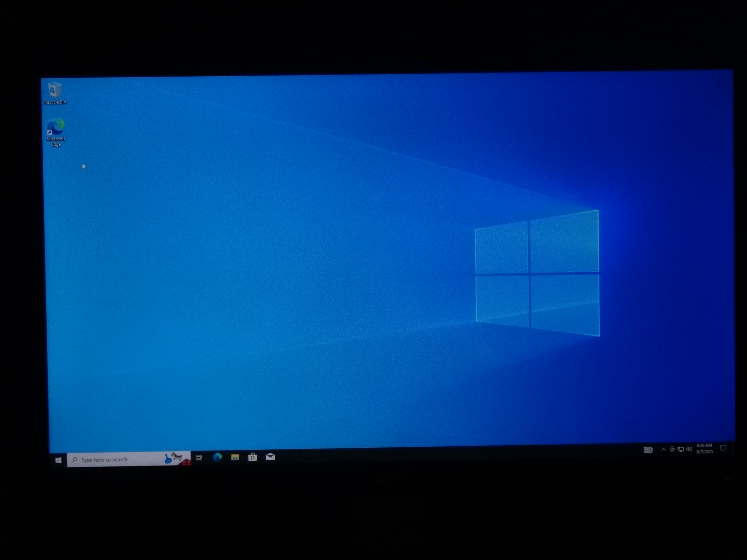Launch Microsoft Edge from the taskbar
Image resolution: width=747 pixels, height=560 pixels.
[218, 457]
